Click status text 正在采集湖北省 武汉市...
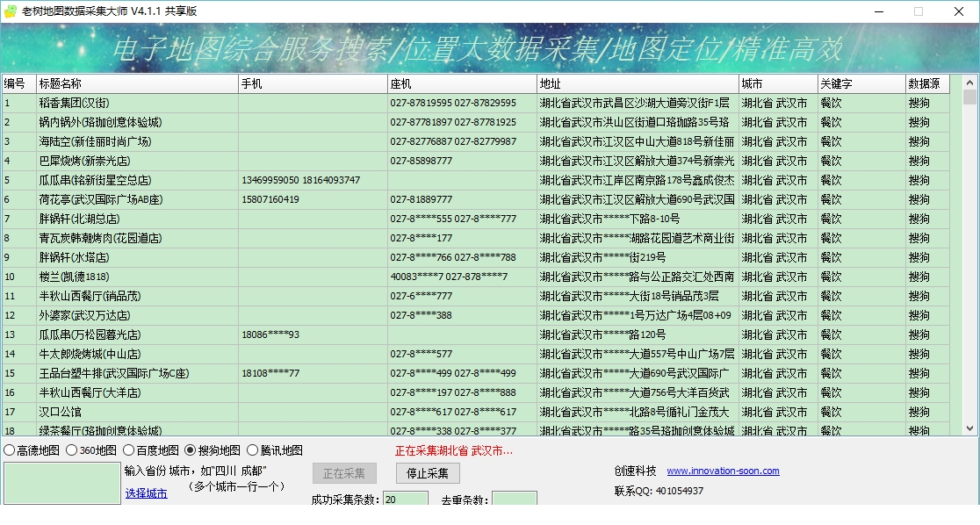Image resolution: width=980 pixels, height=525 pixels. pyautogui.click(x=454, y=450)
